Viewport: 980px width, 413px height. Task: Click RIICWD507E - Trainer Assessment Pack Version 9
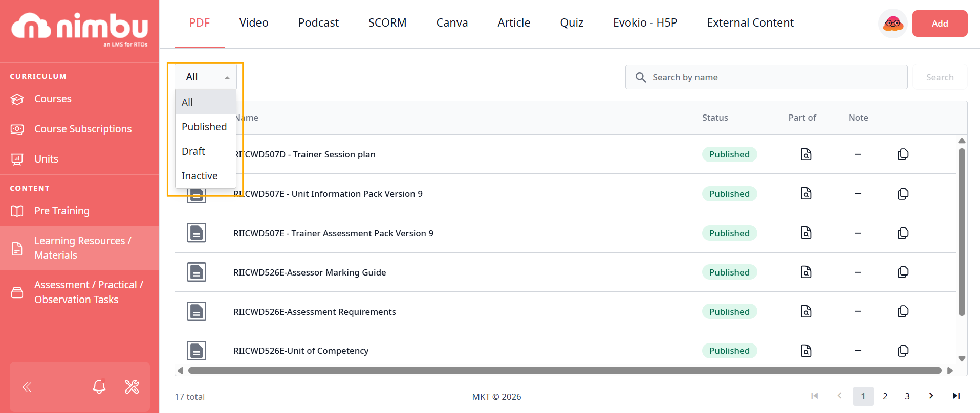[x=333, y=233]
